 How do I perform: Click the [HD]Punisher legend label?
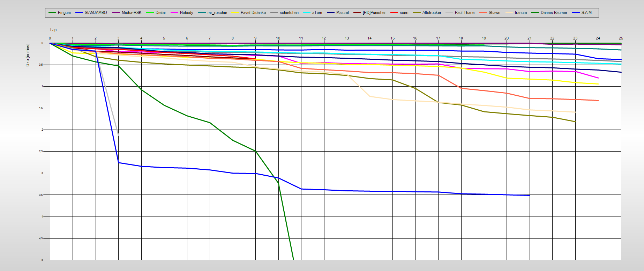tap(374, 13)
